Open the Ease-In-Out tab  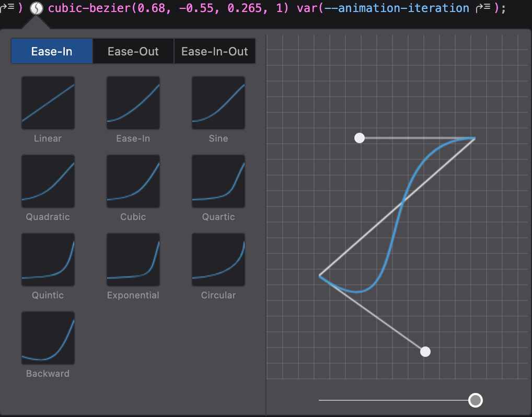[214, 51]
